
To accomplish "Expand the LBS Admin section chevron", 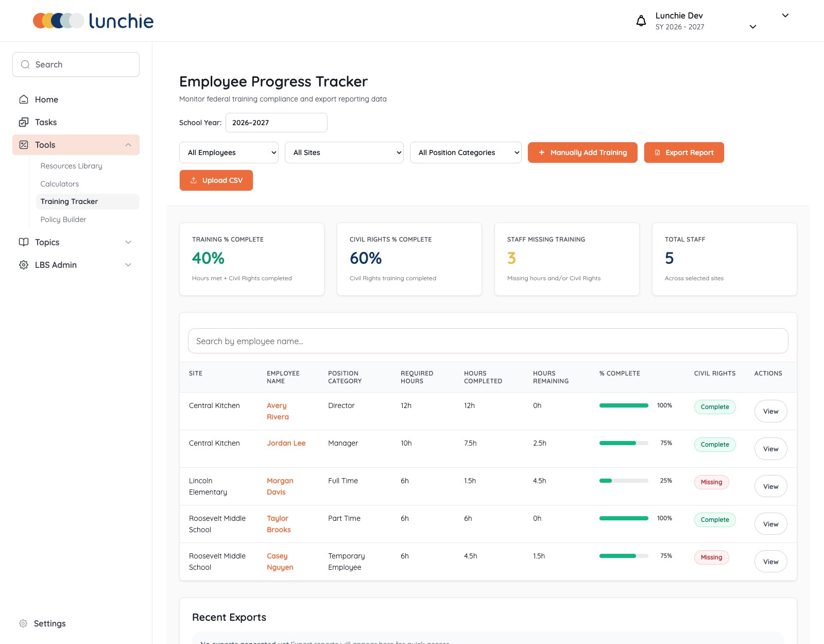I will coord(128,265).
